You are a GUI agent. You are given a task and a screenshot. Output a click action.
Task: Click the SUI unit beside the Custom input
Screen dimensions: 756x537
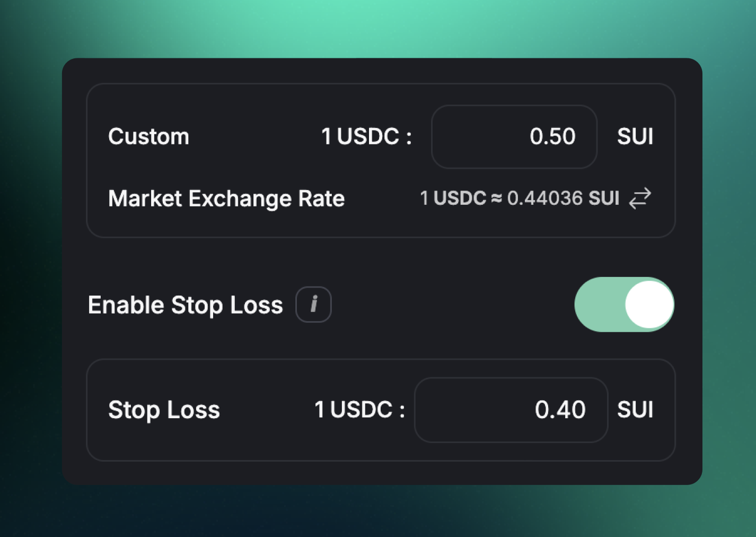635,137
